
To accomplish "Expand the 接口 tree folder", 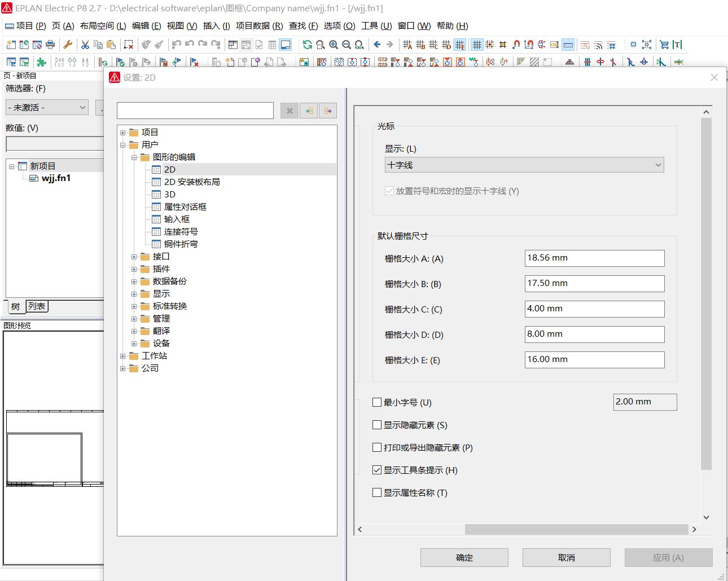I will [x=134, y=257].
